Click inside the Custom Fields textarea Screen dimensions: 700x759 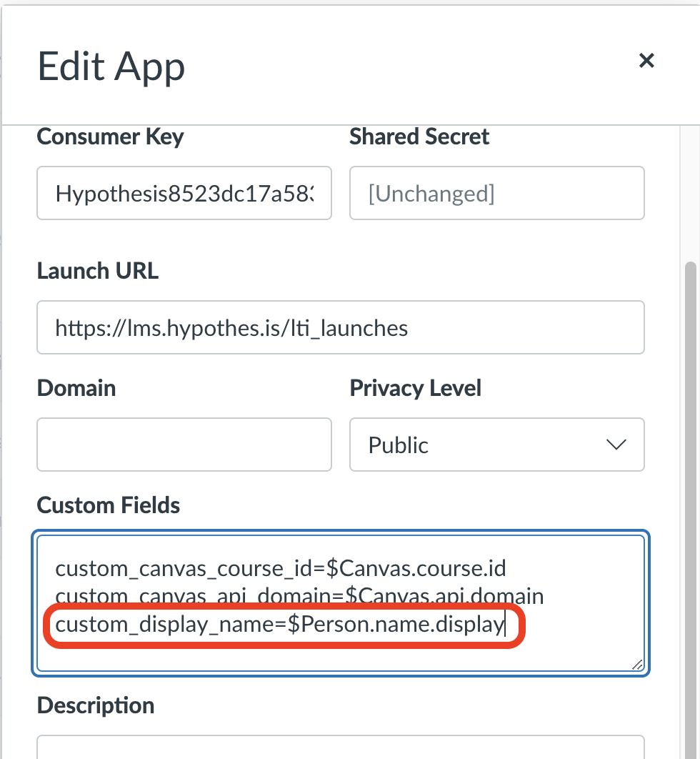(x=341, y=602)
